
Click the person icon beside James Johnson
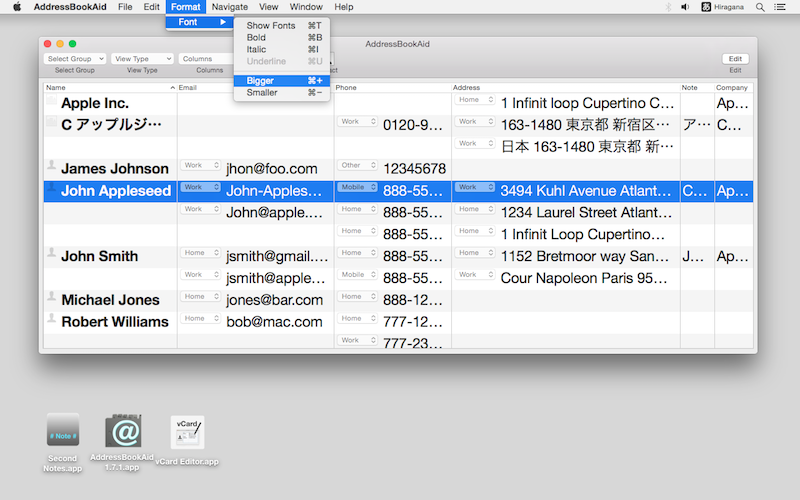click(52, 165)
